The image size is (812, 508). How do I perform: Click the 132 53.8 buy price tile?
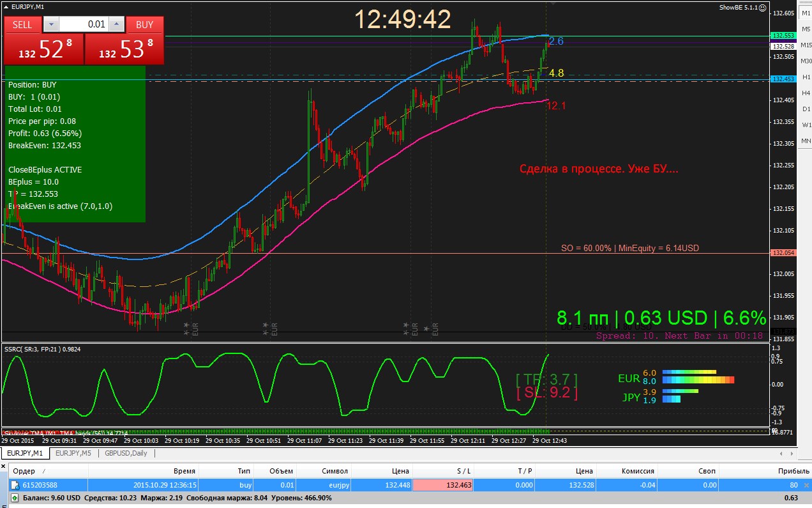click(x=124, y=49)
